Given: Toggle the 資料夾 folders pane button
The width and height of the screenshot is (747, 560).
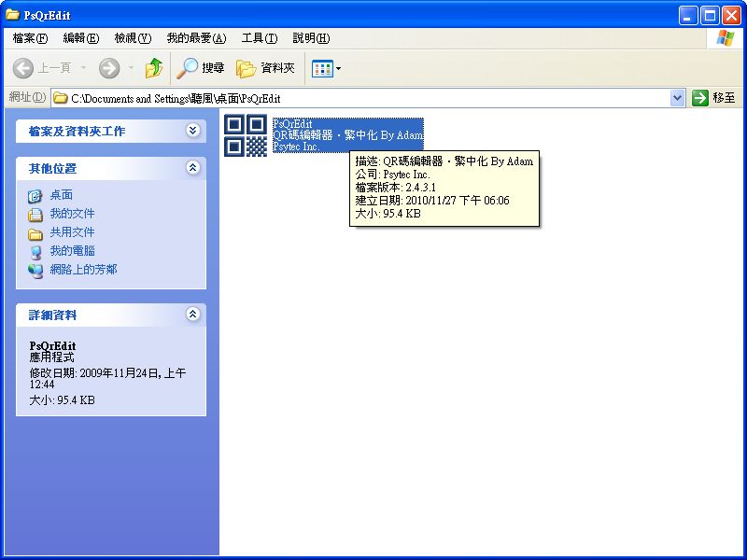Looking at the screenshot, I should (x=265, y=68).
